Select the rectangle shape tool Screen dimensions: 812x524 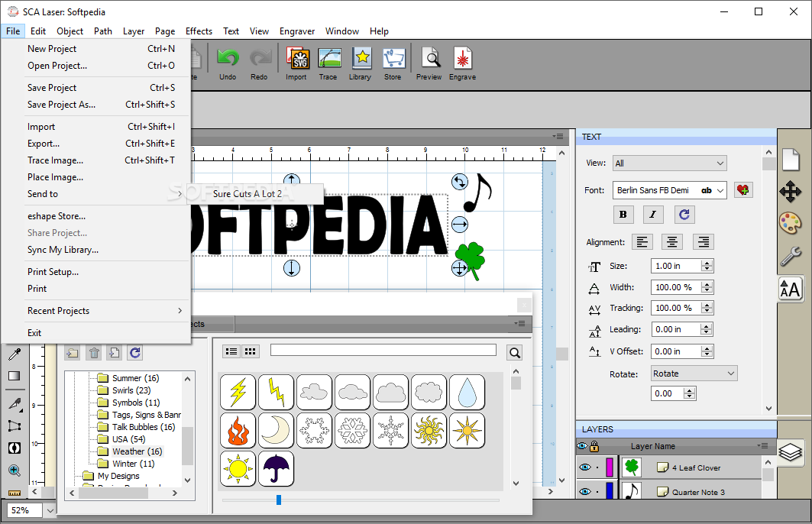click(x=15, y=376)
